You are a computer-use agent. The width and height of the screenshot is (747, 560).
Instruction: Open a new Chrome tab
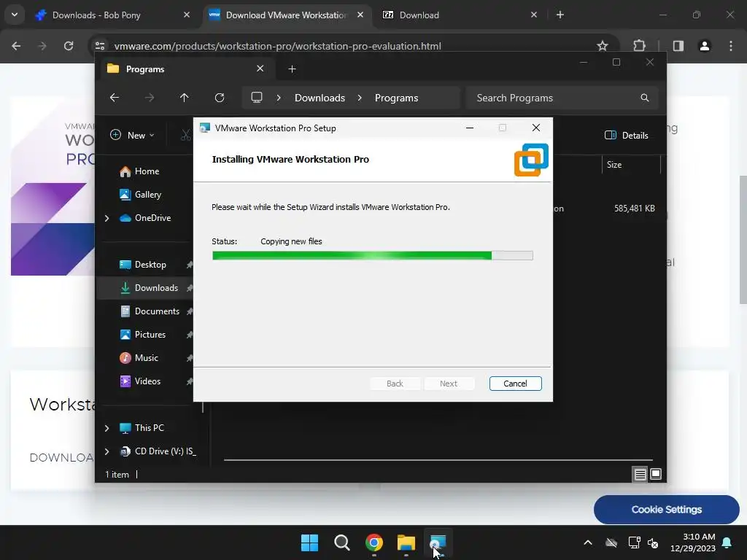coord(560,15)
